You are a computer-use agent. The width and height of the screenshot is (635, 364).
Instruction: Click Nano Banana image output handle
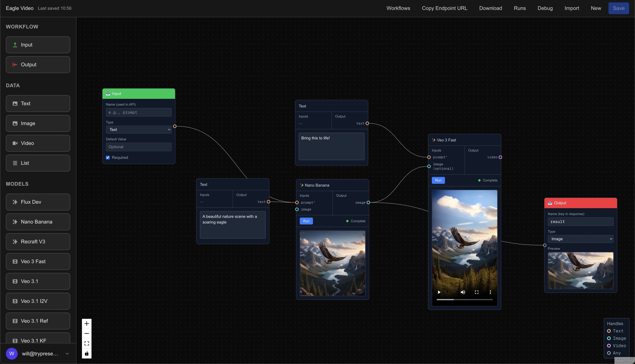pyautogui.click(x=368, y=203)
